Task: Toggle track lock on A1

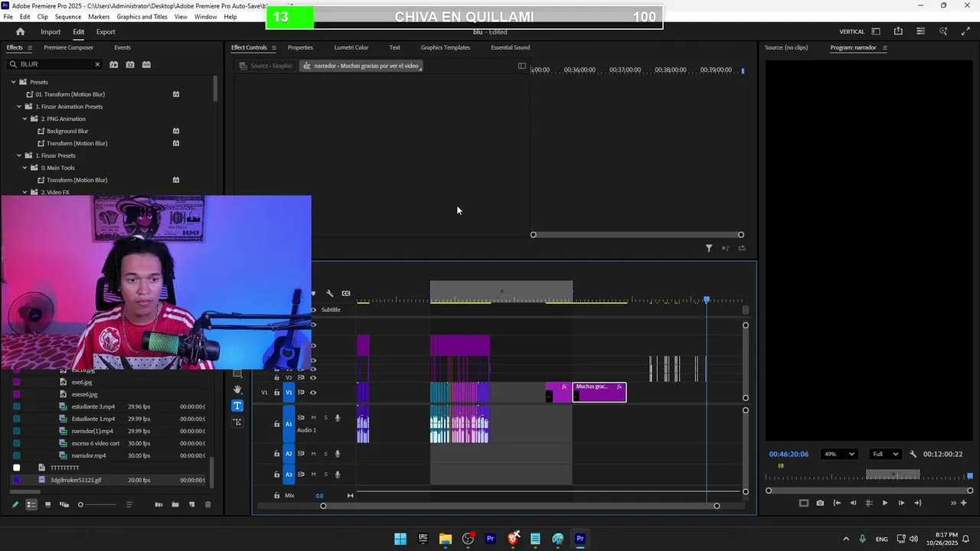Action: point(277,424)
